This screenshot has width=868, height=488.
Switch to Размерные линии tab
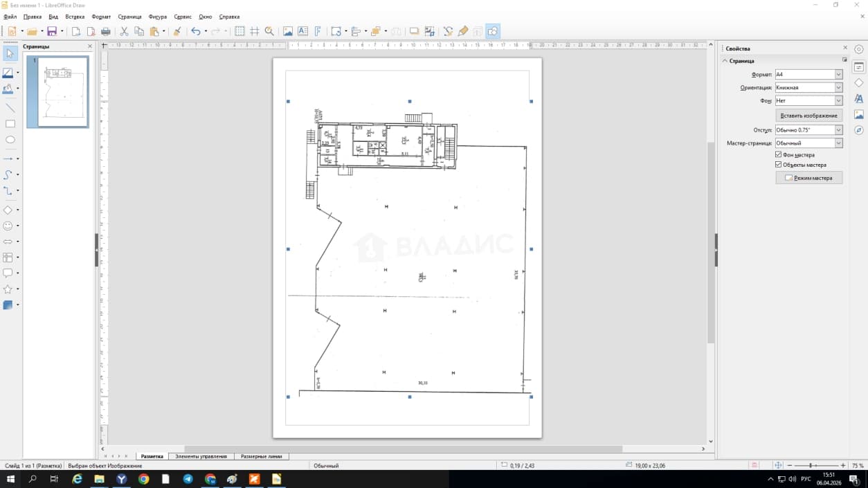[262, 456]
